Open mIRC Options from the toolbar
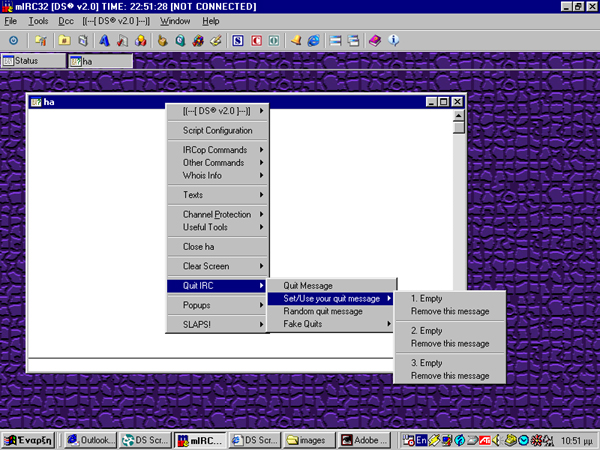 [41, 40]
